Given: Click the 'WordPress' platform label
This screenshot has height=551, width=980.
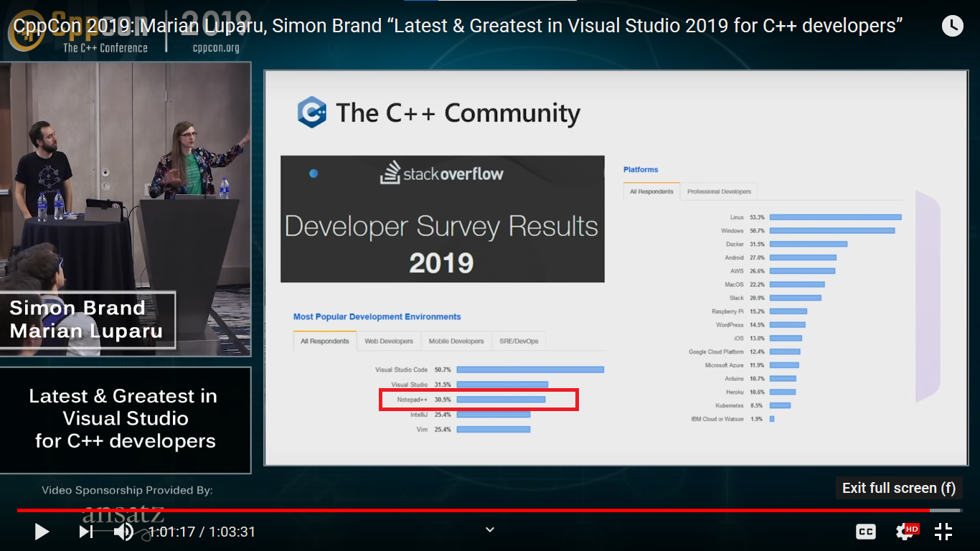Looking at the screenshot, I should point(730,325).
